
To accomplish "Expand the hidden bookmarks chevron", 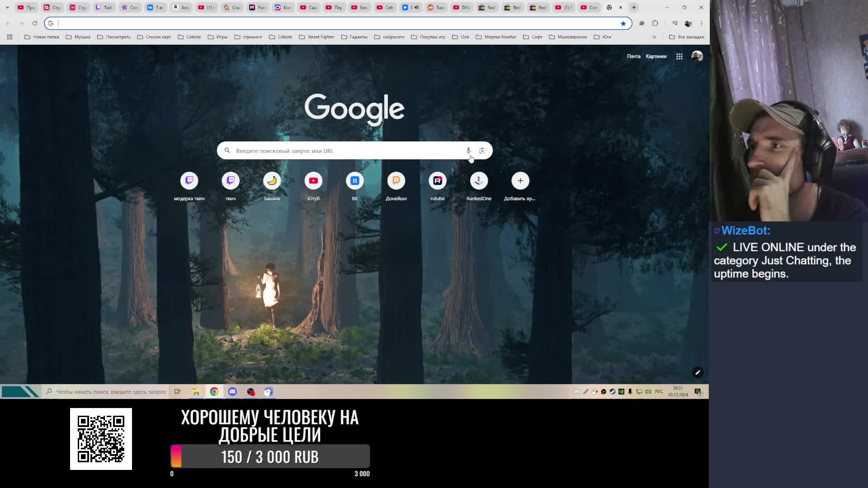I will [x=654, y=37].
